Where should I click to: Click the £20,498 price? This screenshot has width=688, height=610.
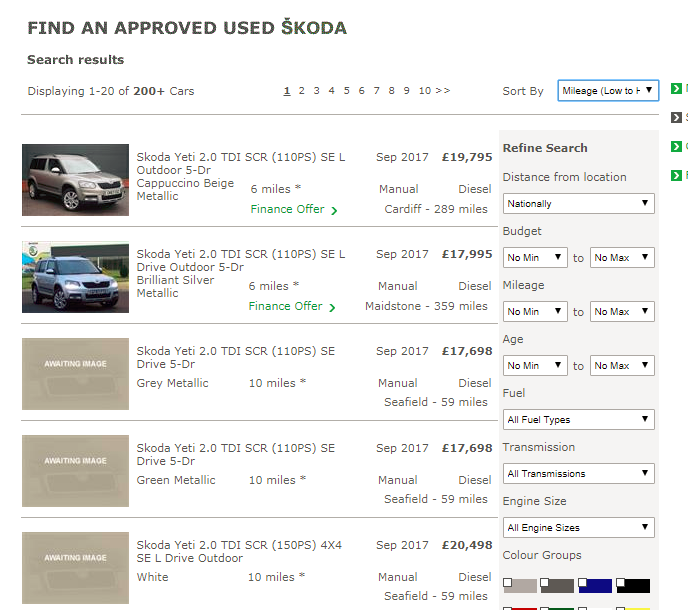point(467,545)
